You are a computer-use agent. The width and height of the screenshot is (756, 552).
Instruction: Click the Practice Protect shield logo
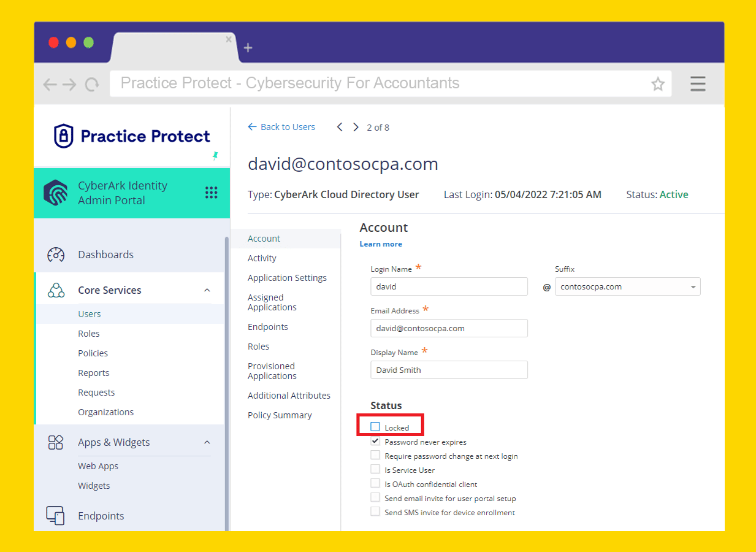click(x=64, y=136)
